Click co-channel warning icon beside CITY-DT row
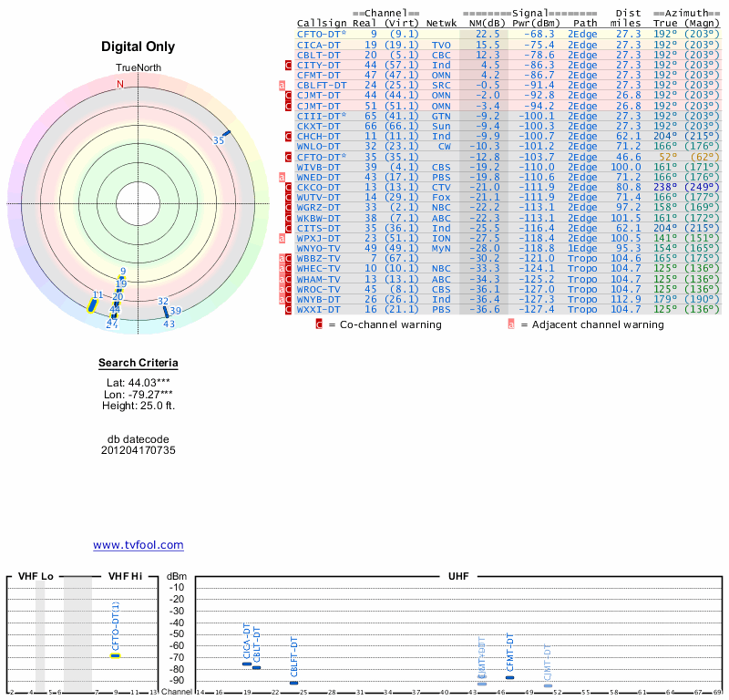This screenshot has height=700, width=729. click(289, 66)
